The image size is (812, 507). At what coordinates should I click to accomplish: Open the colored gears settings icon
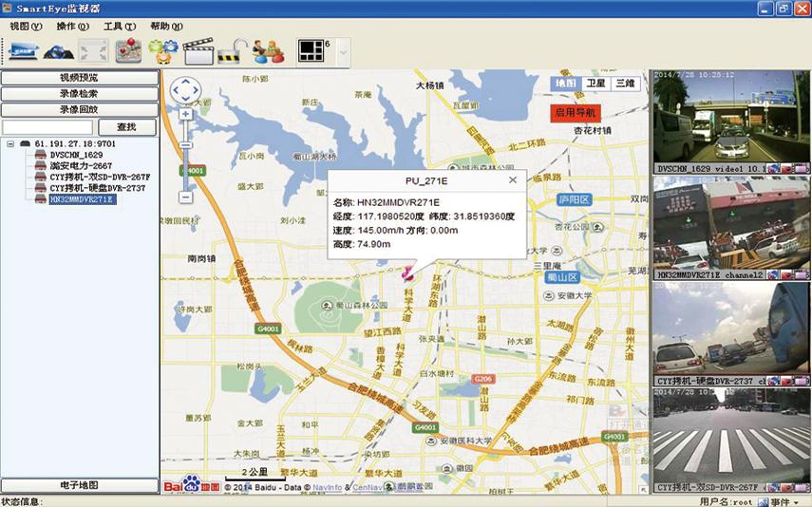point(163,51)
